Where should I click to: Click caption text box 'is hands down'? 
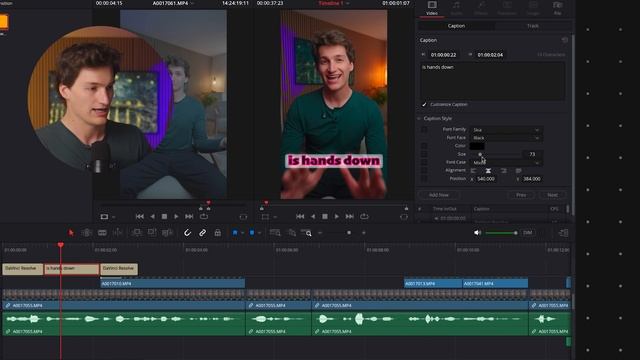tap(493, 80)
